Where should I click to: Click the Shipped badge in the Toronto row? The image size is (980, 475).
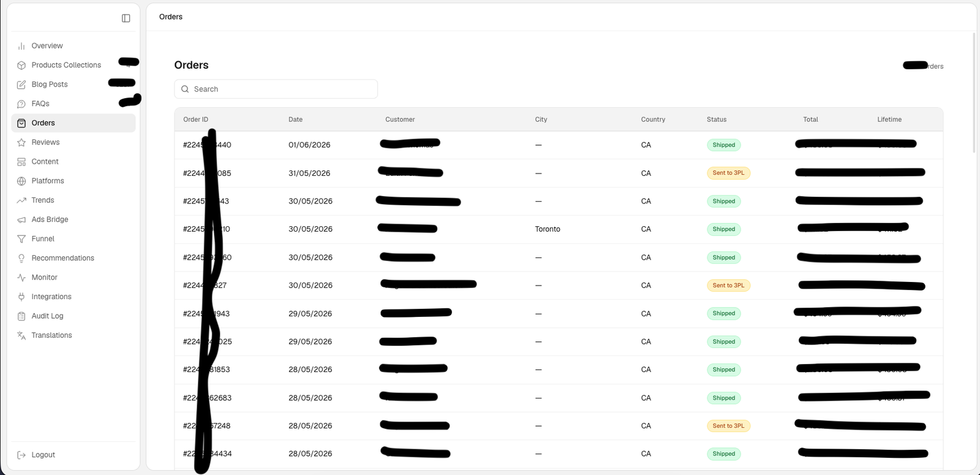tap(724, 229)
